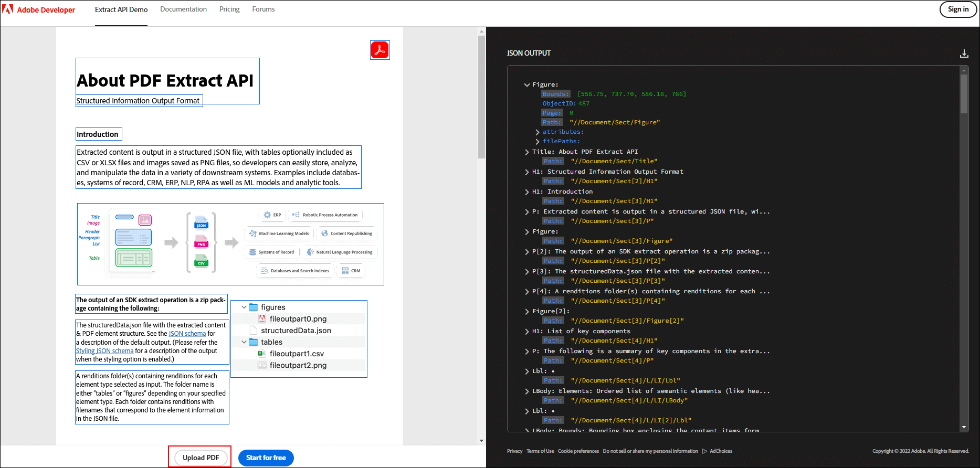Expand H1: Structured Information Output Format node
Image resolution: width=980 pixels, height=468 pixels.
coord(527,172)
